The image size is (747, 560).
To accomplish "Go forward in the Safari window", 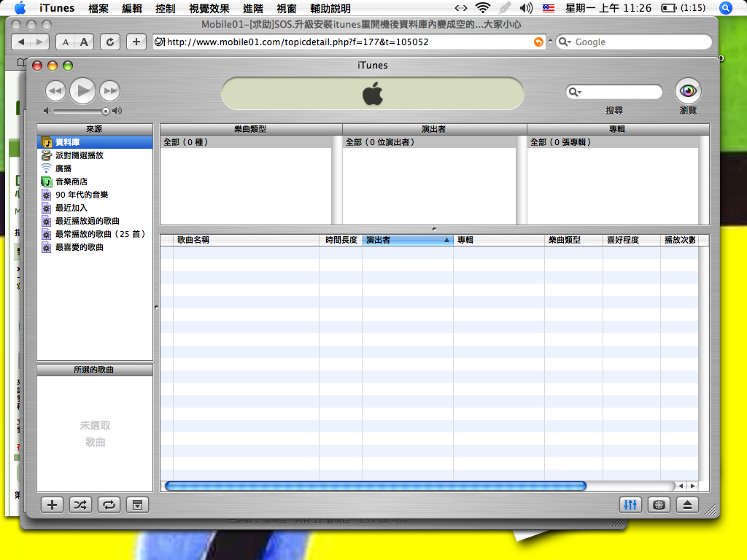I will [40, 42].
